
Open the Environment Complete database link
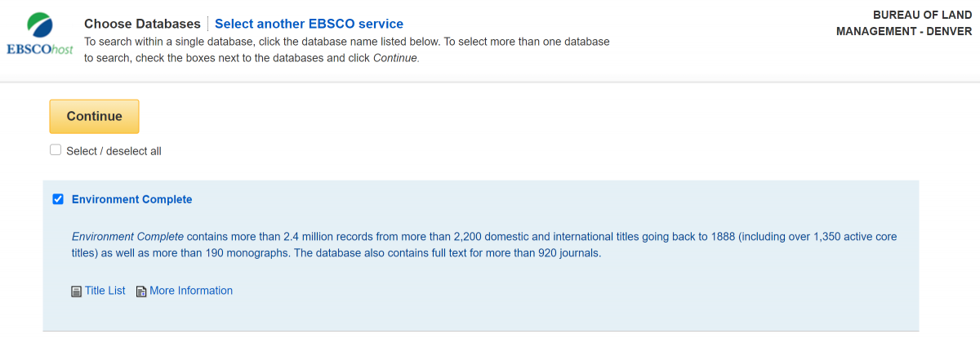(132, 199)
